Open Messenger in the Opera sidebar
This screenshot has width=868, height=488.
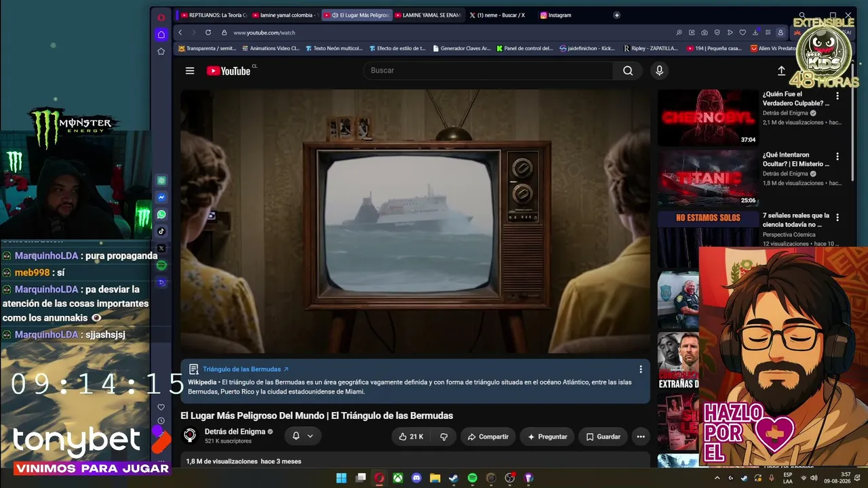161,198
